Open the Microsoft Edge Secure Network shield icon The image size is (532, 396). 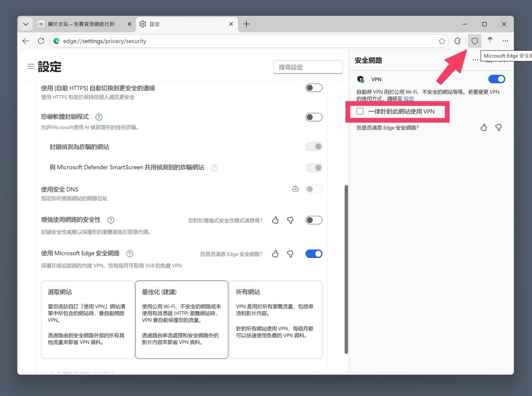[x=474, y=41]
